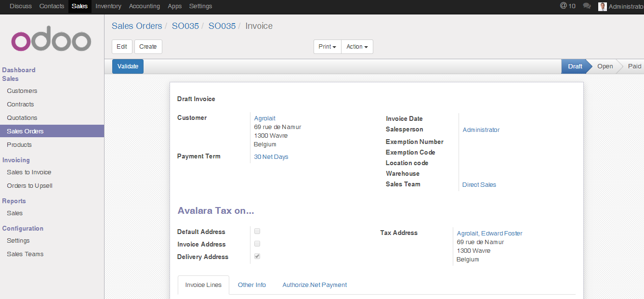
Task: Open Orders to Upsell in sidebar
Action: (x=30, y=186)
